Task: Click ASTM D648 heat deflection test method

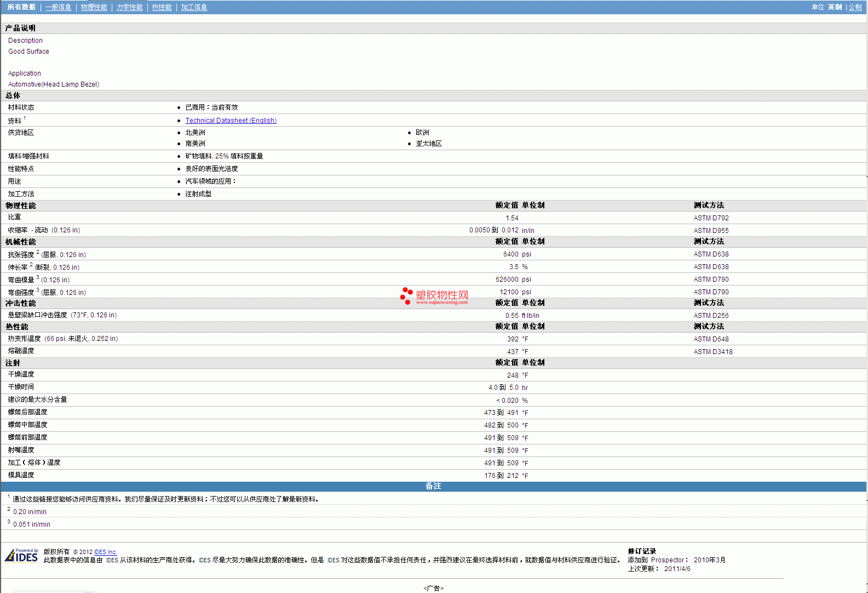Action: click(x=711, y=339)
